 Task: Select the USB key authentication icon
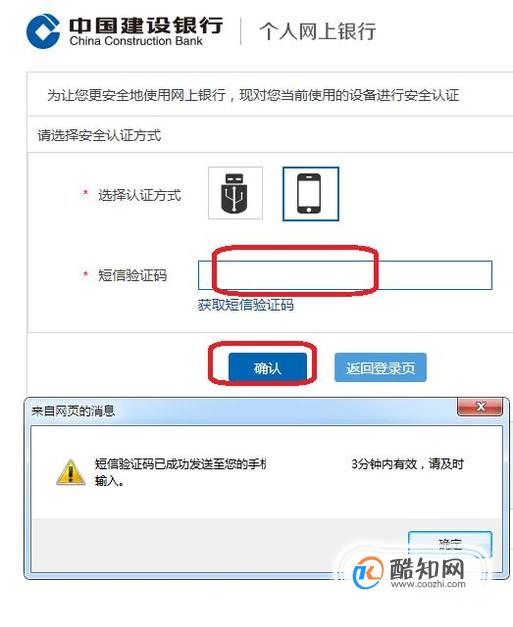coord(235,193)
